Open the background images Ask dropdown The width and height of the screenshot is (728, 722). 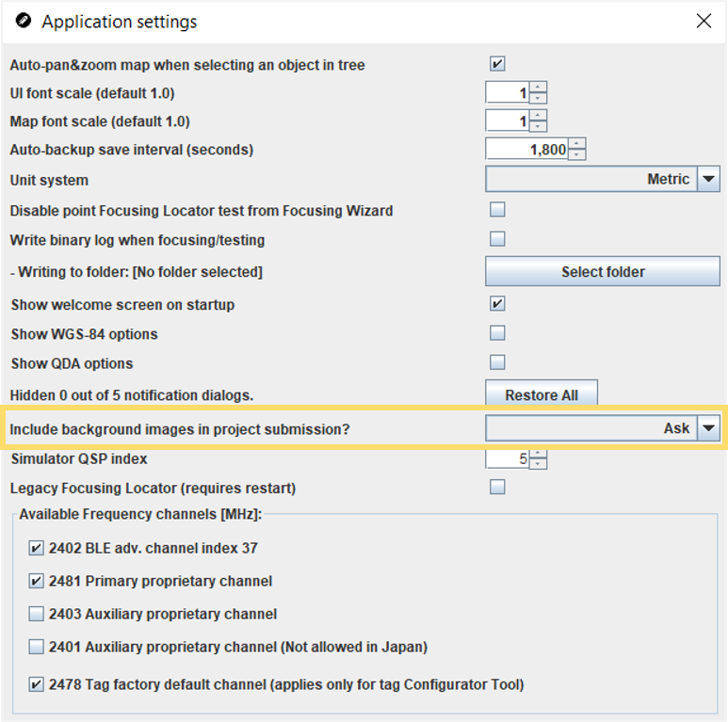pos(603,427)
